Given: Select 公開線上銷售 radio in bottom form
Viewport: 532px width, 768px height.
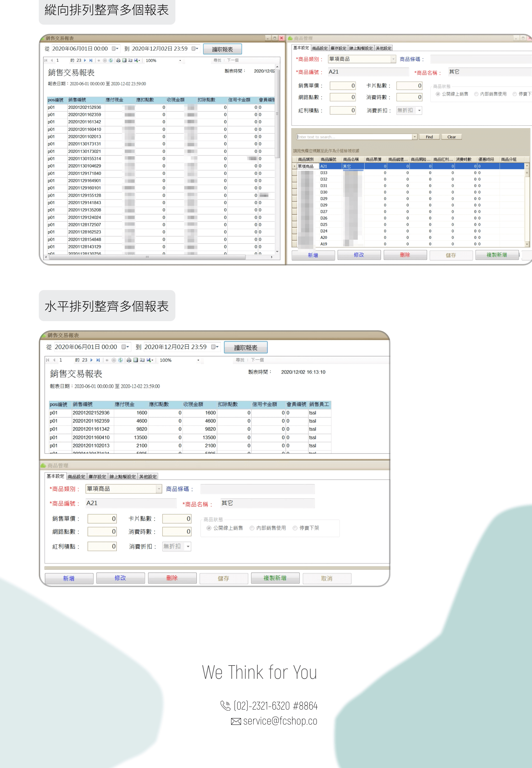Looking at the screenshot, I should (x=209, y=528).
